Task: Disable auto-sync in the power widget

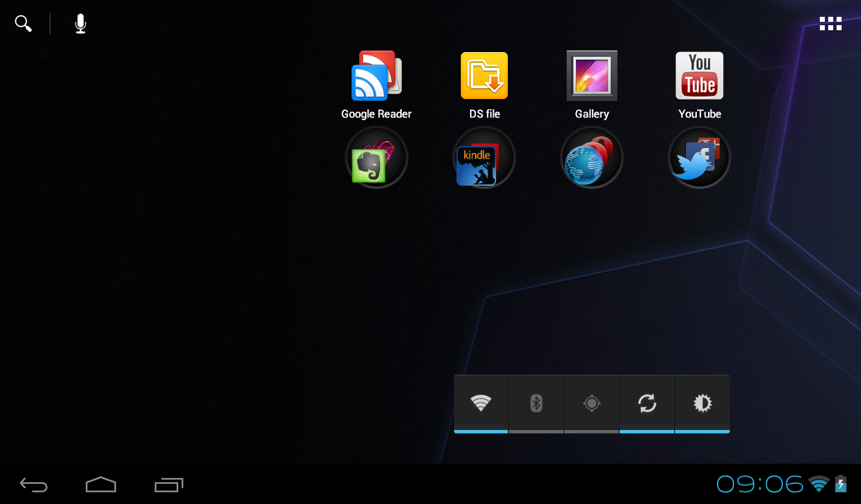Action: (647, 403)
